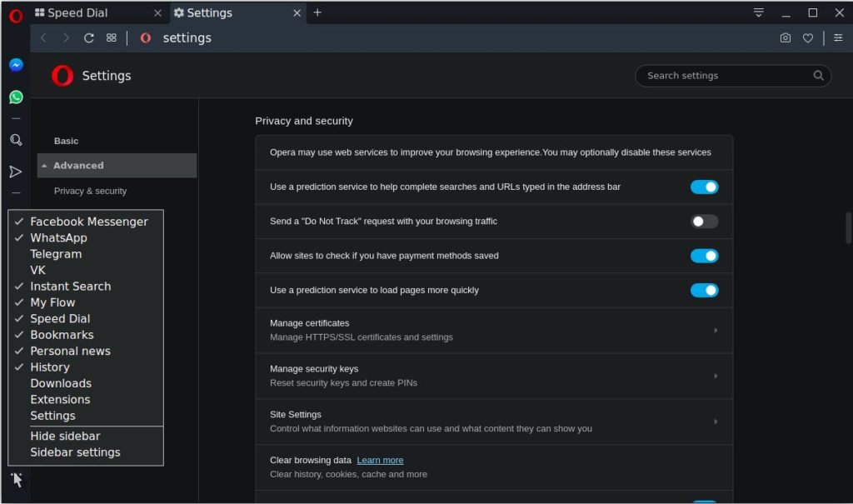Open WhatsApp sidebar icon
853x504 pixels.
click(16, 97)
